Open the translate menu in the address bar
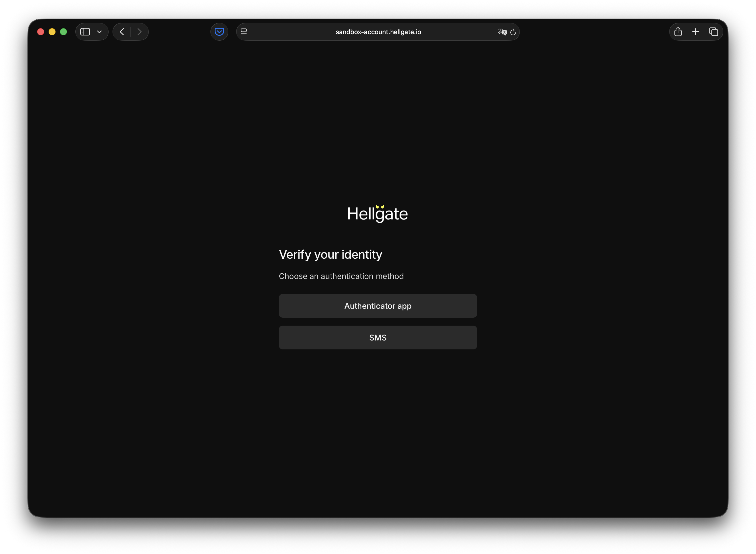Screen dimensions: 756x554 [502, 32]
